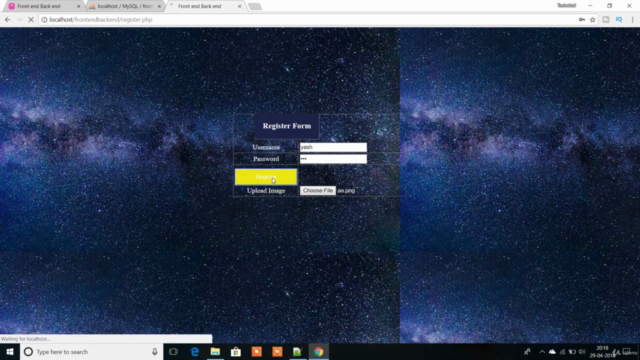Bookmark this page with star icon
Viewport: 640px width, 360px height.
pos(593,20)
